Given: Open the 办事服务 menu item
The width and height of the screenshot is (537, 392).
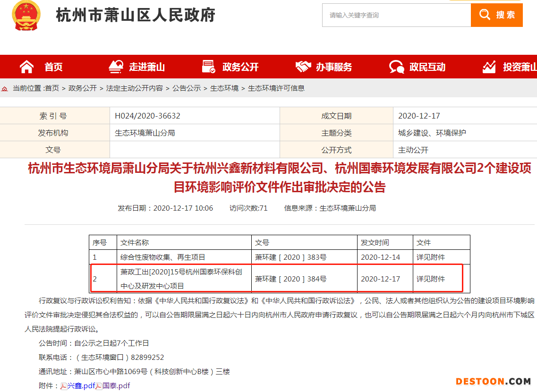Looking at the screenshot, I should point(334,67).
